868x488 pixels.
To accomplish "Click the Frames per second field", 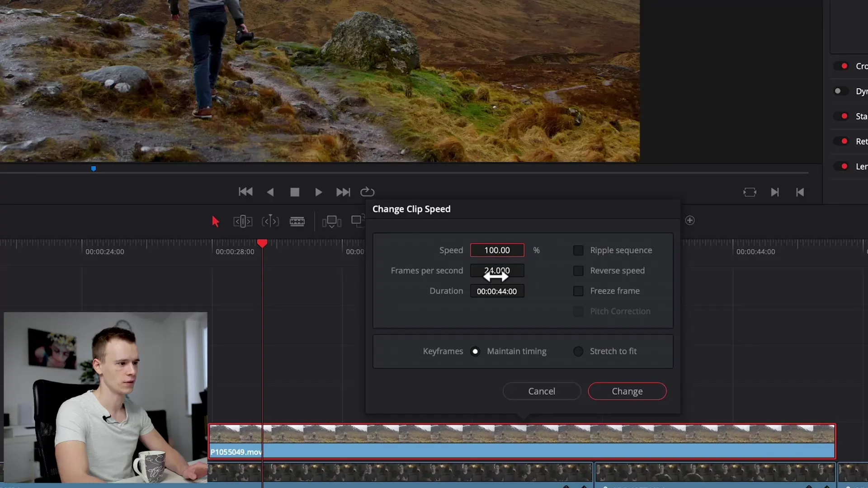I will click(x=497, y=271).
